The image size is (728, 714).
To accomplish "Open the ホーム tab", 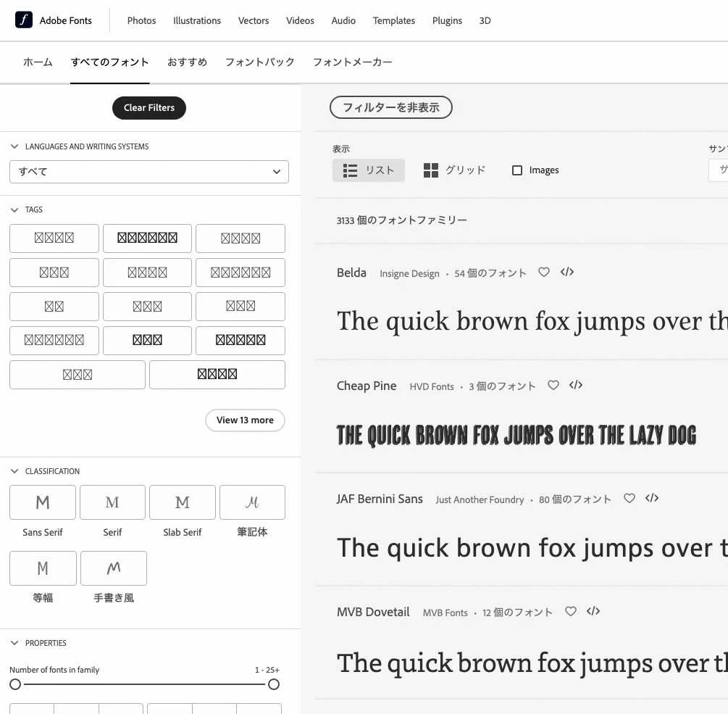I will [38, 62].
